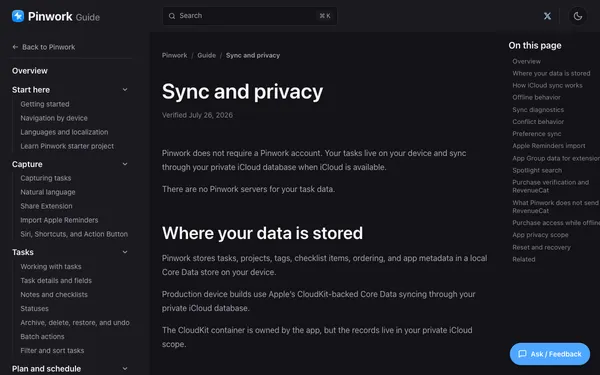Open the Getting started sidebar page
The image size is (600, 375).
tap(45, 104)
